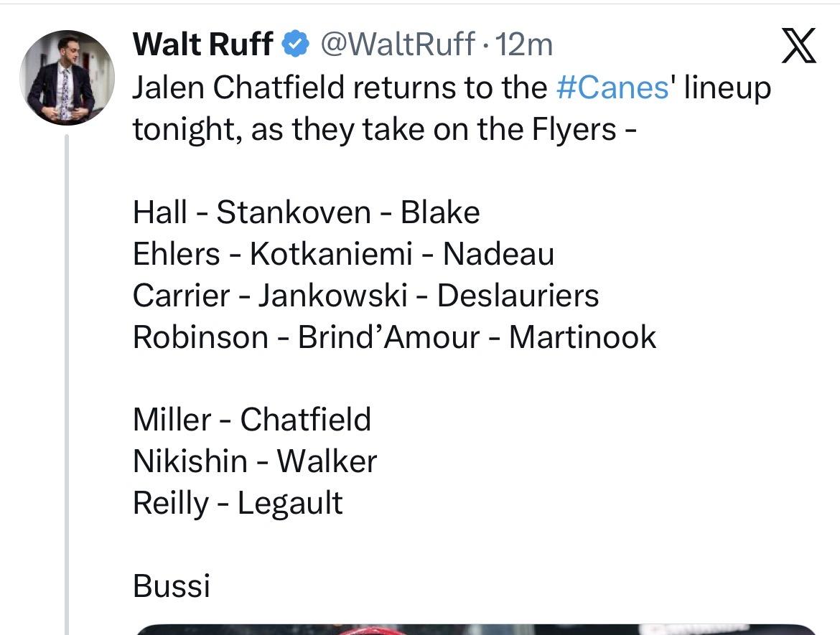The width and height of the screenshot is (840, 635).
Task: Click the Miller - Chatfield defense pairing
Action: click(252, 420)
